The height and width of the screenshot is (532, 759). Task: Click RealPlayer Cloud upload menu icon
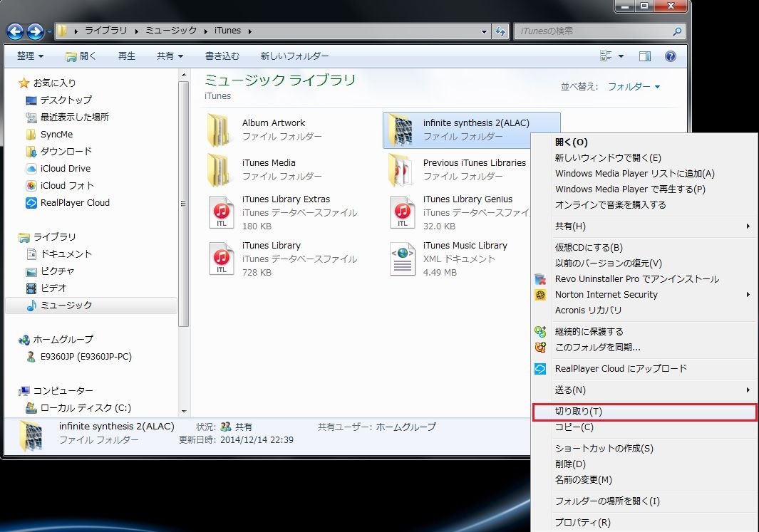[540, 368]
